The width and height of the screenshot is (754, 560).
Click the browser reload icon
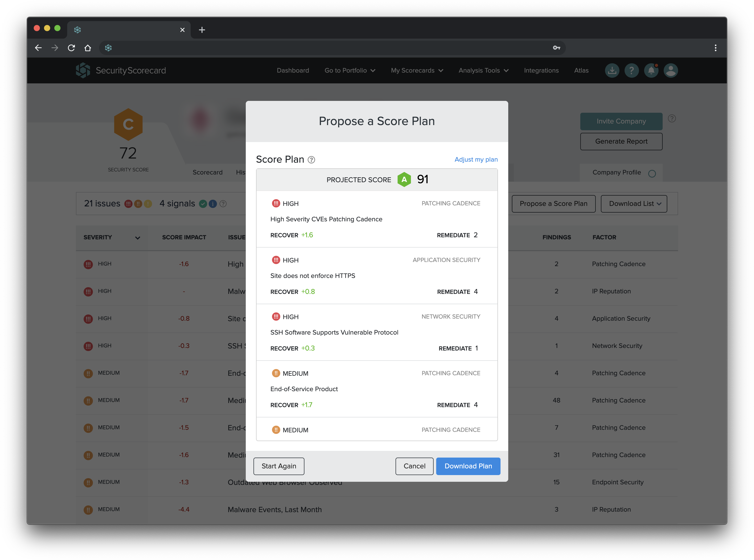(x=71, y=48)
